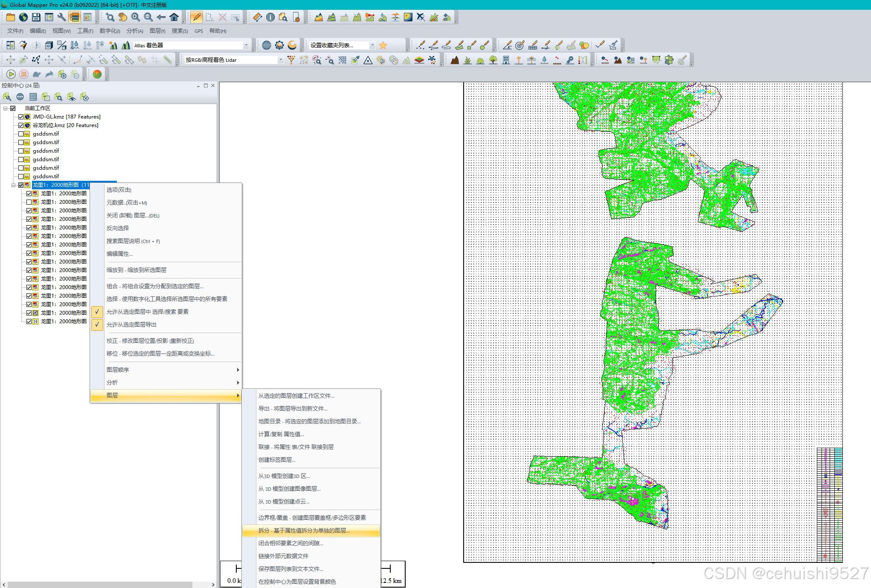Select the Pan hand tool
Image resolution: width=871 pixels, height=588 pixels.
pos(123,17)
